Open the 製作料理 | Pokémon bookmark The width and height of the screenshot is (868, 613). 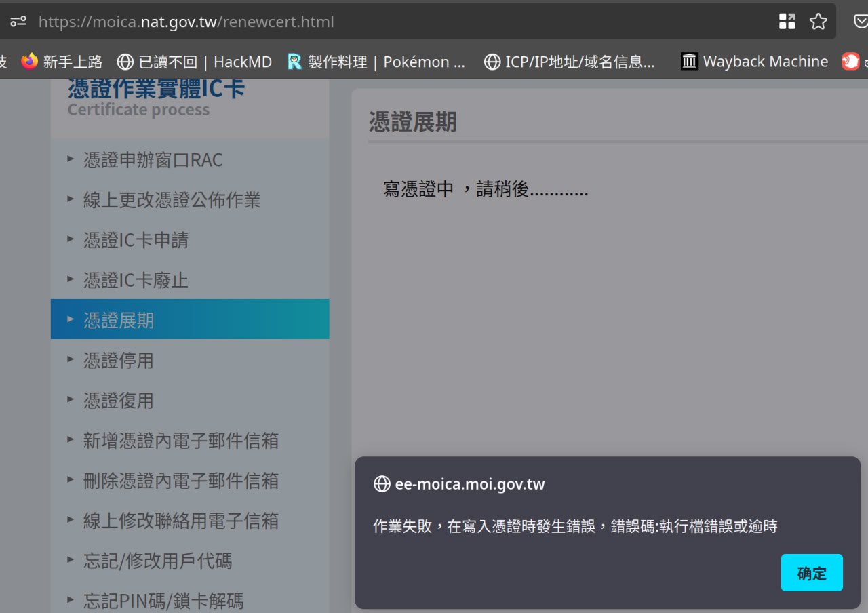(376, 62)
